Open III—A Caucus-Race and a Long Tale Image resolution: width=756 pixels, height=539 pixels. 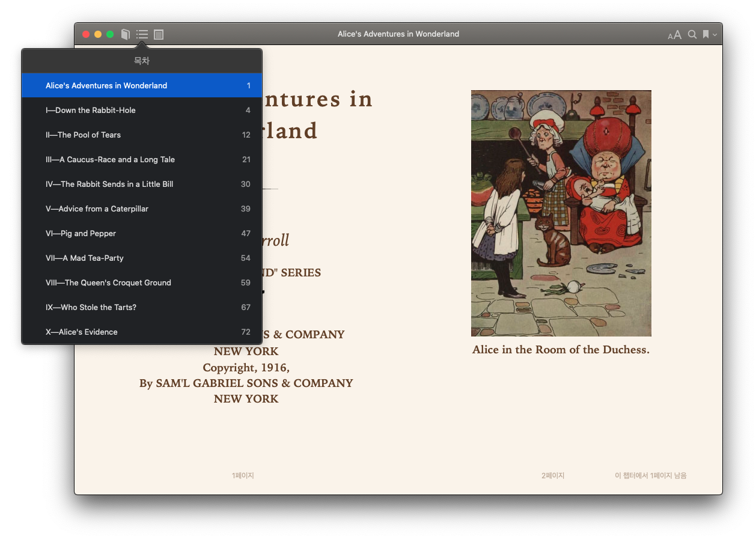(x=142, y=159)
